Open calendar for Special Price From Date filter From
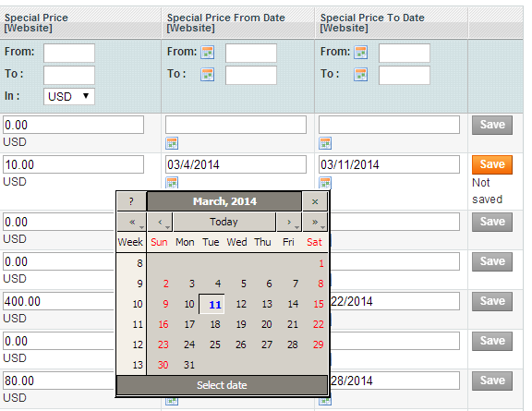Viewport: 532px width, 411px height. click(x=207, y=53)
